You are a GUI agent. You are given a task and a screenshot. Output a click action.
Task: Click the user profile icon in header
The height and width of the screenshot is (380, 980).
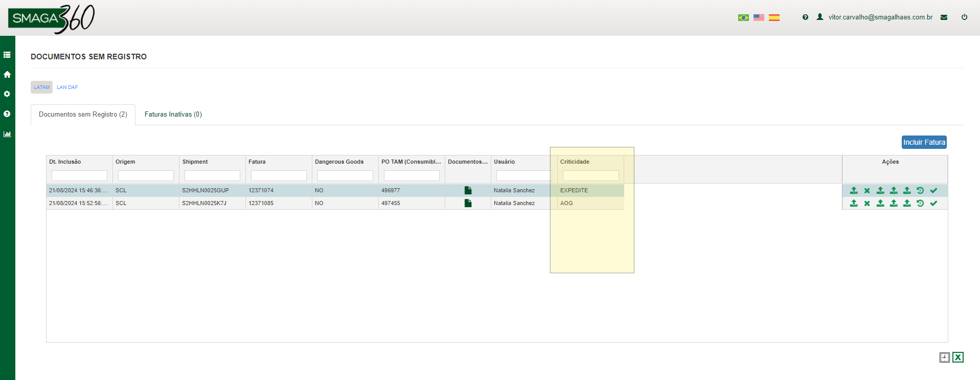tap(820, 17)
